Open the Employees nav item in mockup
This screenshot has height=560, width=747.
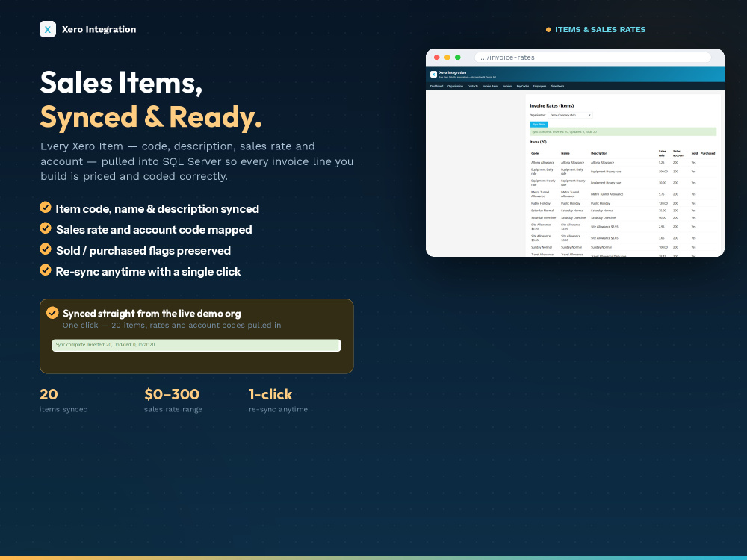tap(540, 86)
